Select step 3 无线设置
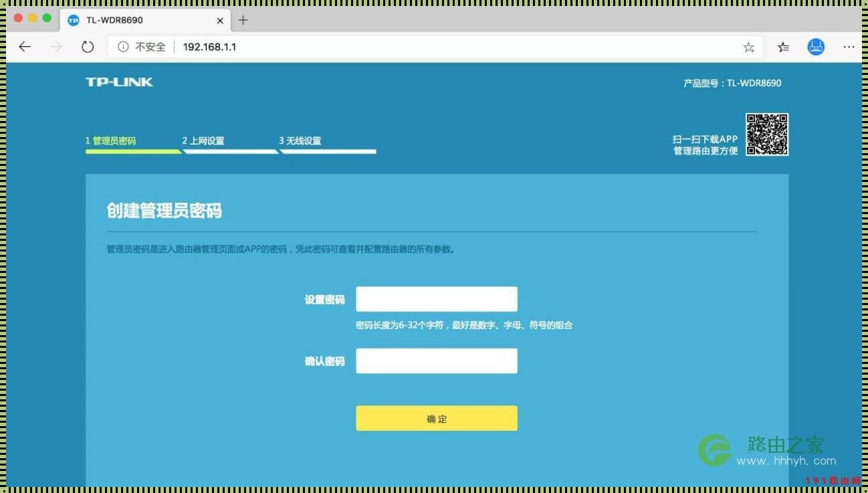The image size is (868, 493). (x=300, y=141)
